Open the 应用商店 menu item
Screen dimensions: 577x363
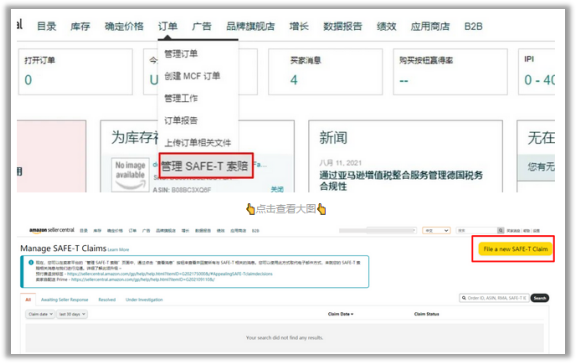(x=430, y=26)
